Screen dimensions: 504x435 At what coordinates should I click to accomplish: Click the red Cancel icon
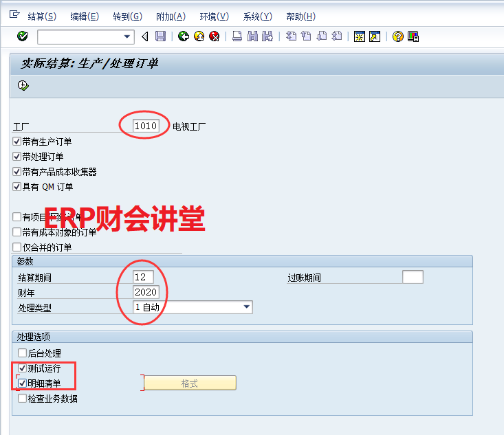(215, 36)
